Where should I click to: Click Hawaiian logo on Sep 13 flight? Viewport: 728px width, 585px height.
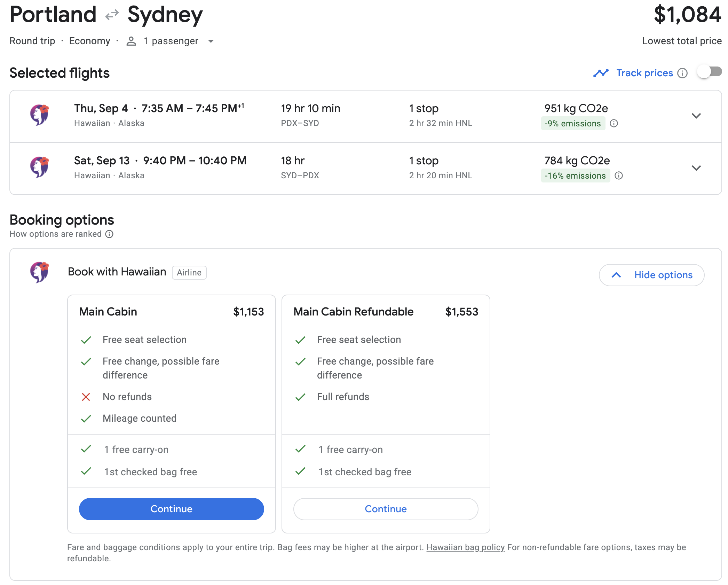(x=39, y=167)
